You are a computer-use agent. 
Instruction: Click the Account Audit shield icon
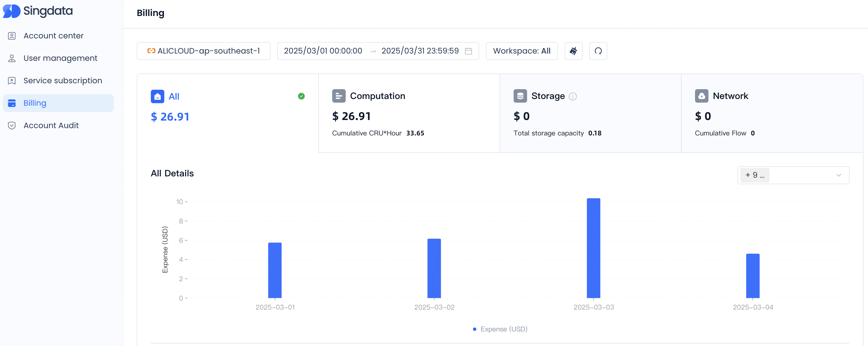(12, 126)
